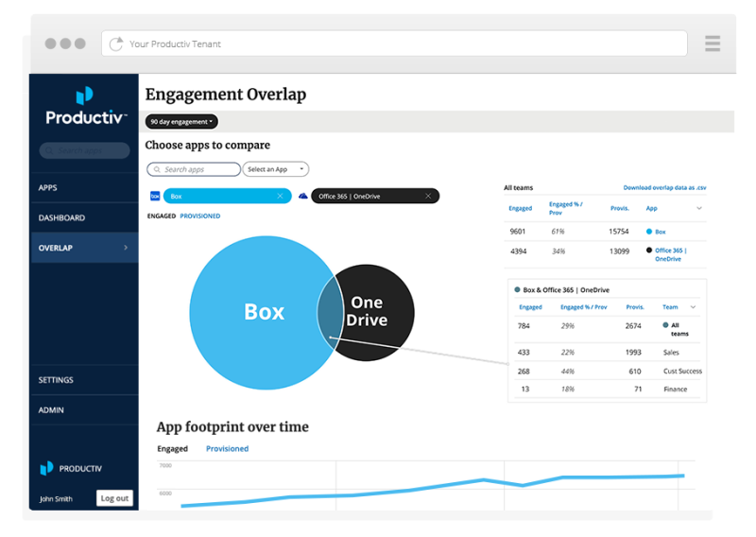Screen dimensions: 756x537
Task: Click the Box app icon
Action: [x=155, y=196]
